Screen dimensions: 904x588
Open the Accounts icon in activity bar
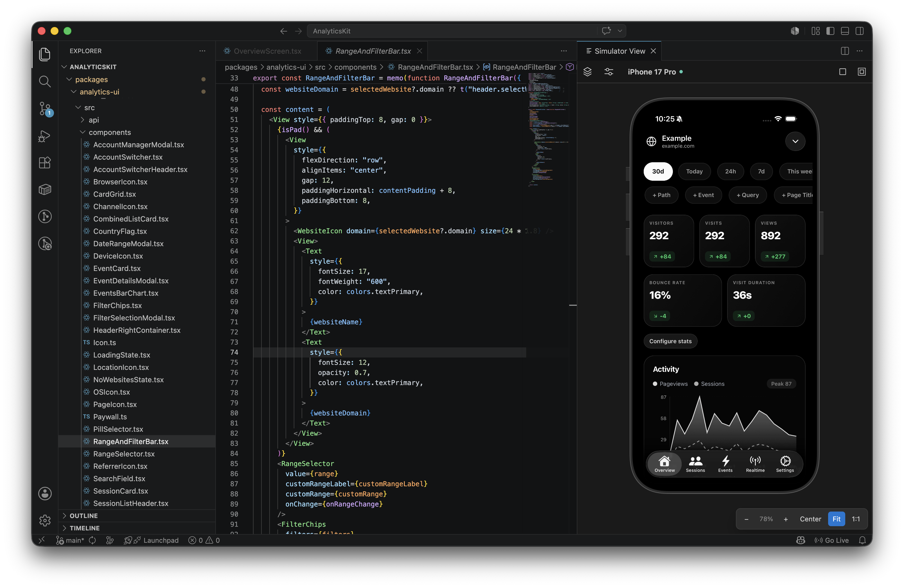point(45,493)
